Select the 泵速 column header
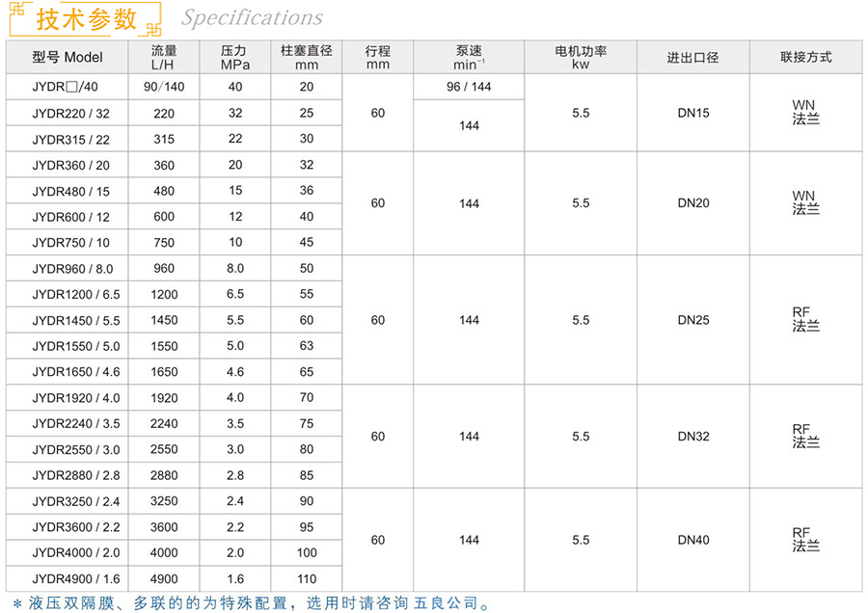Screen dimensions: 868x613 pyautogui.click(x=469, y=57)
